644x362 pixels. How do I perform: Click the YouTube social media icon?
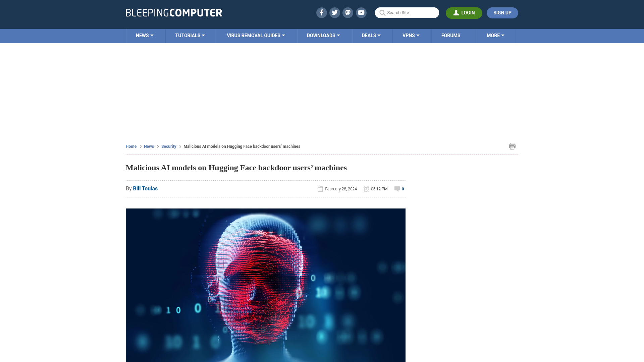[361, 12]
